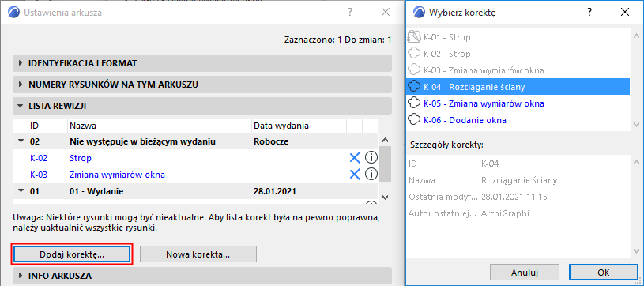644x286 pixels.
Task: Click 28.01.2021 date in 01 - Wydanie row
Action: coord(275,191)
